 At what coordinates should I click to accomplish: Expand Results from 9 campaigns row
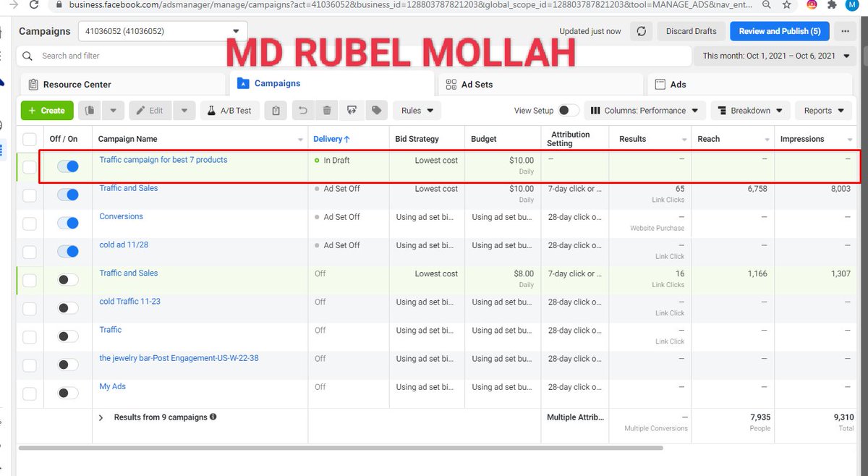pos(101,418)
